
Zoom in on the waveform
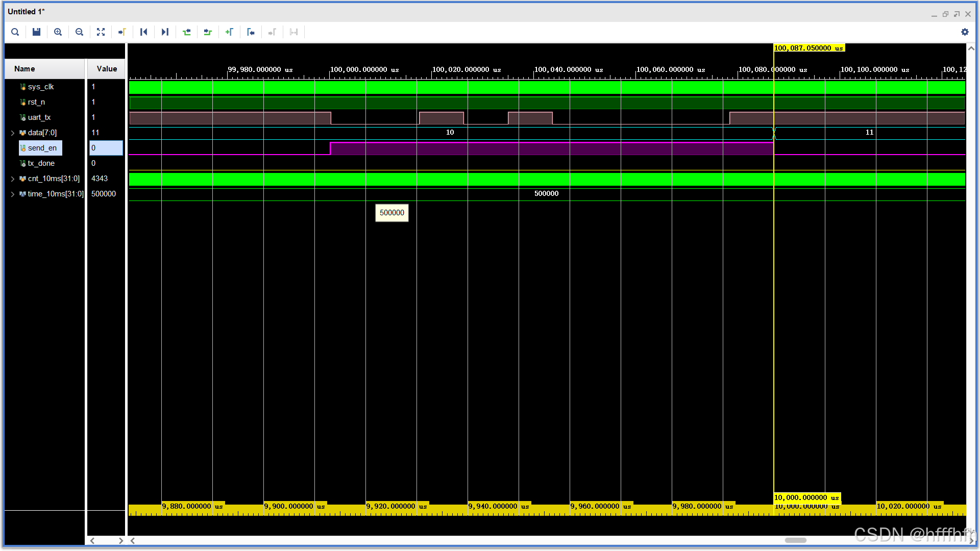click(x=58, y=32)
